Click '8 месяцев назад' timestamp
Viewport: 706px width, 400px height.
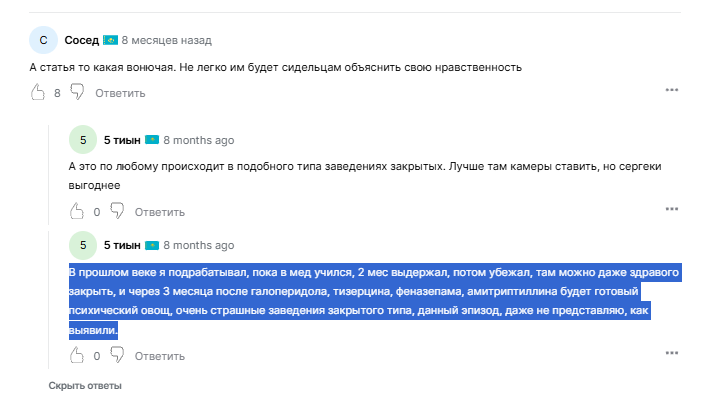coord(166,40)
